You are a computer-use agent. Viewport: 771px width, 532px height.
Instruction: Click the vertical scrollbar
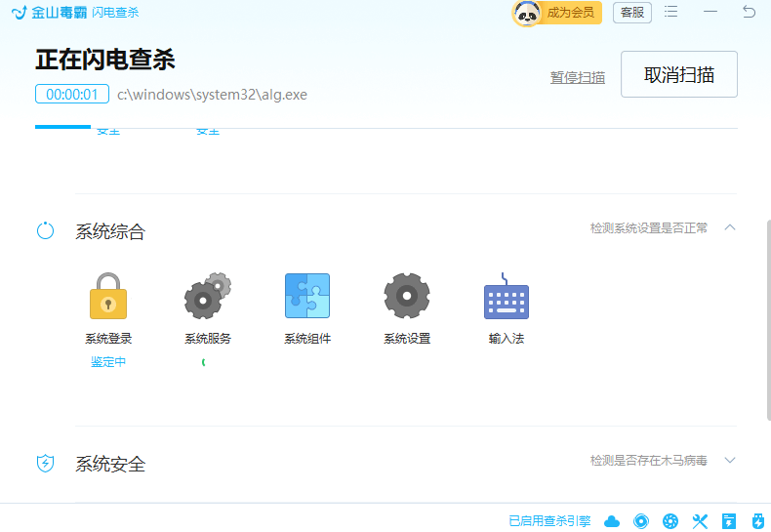[x=768, y=320]
